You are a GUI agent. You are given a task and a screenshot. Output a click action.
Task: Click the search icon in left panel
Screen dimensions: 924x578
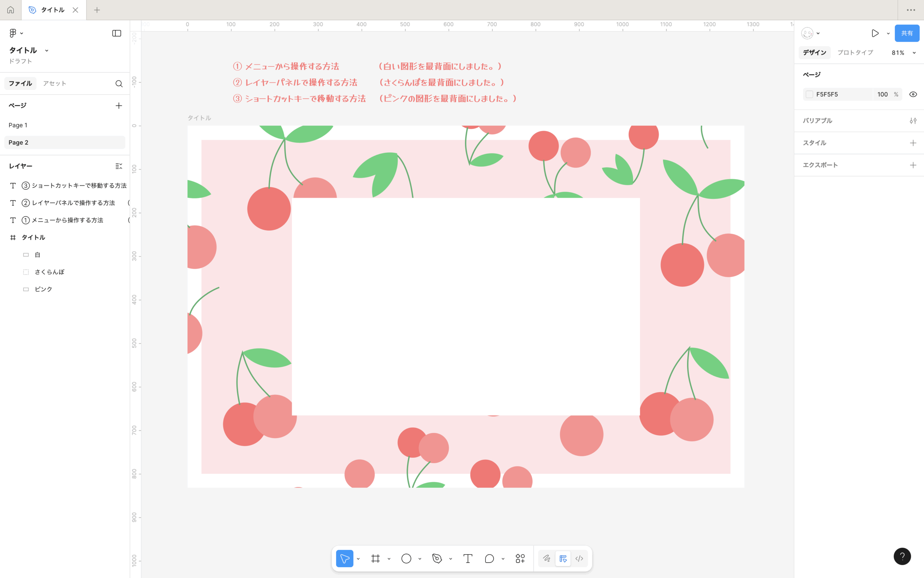(x=119, y=83)
